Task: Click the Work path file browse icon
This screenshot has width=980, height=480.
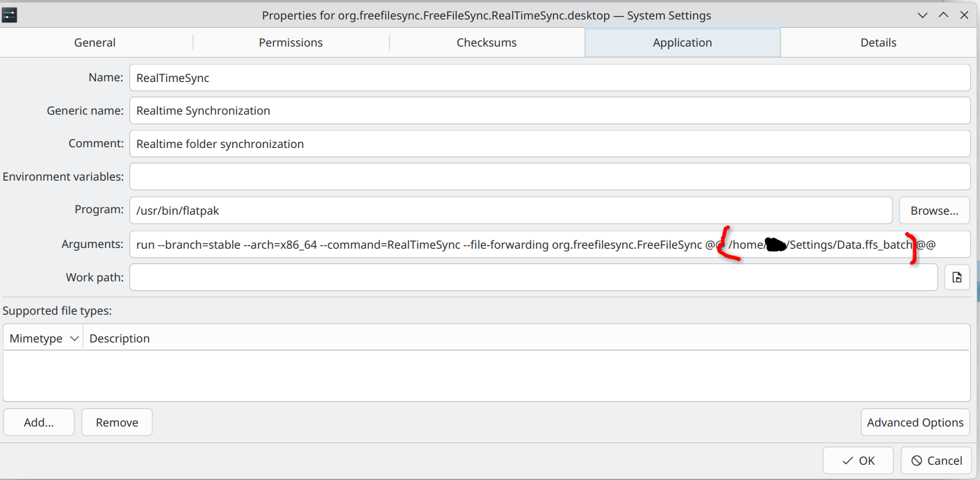Action: (957, 277)
